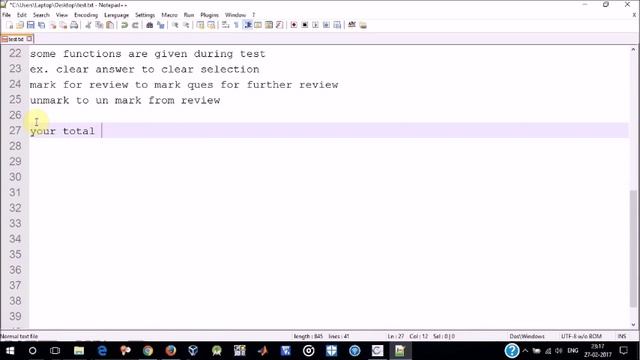Screen dimensions: 640x360
Task: Open the View menu
Action: pyautogui.click(x=62, y=15)
